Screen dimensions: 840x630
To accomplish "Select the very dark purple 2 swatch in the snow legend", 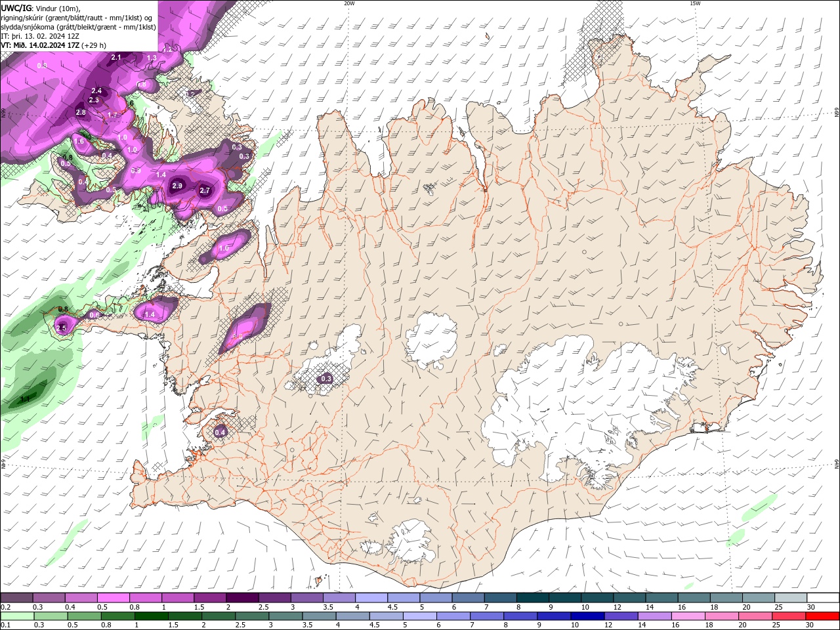I will tap(242, 598).
